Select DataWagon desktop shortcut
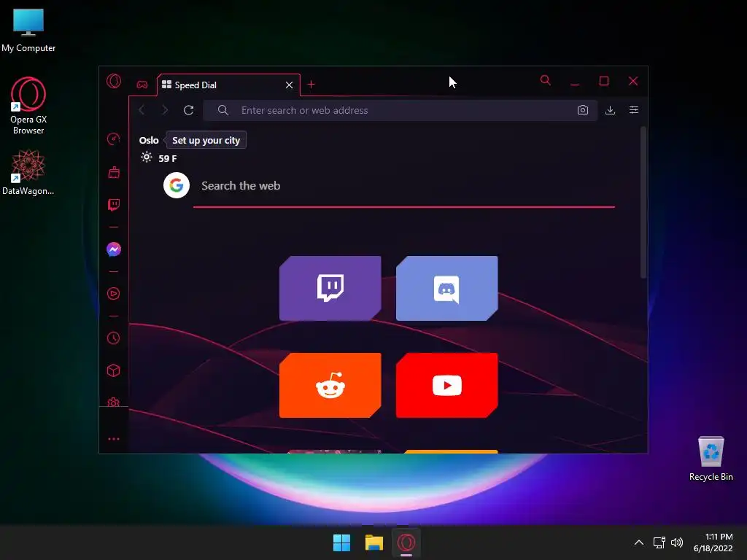This screenshot has width=747, height=560. 28,172
